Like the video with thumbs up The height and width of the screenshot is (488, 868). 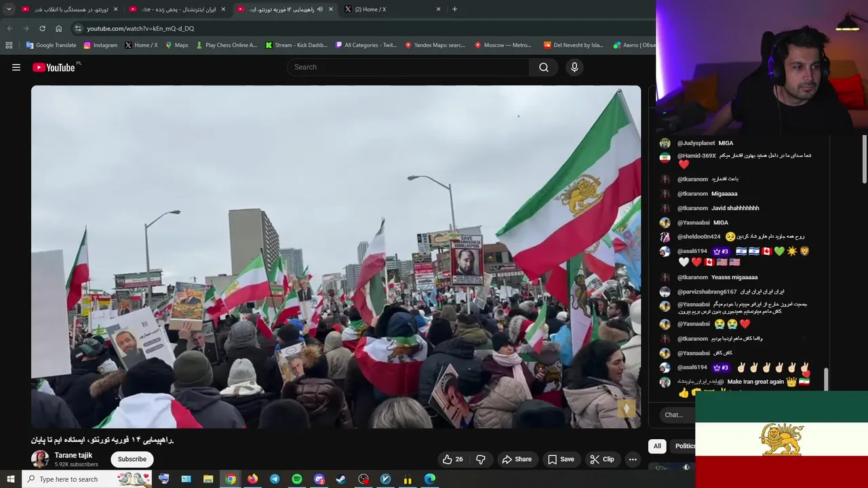[x=448, y=460]
